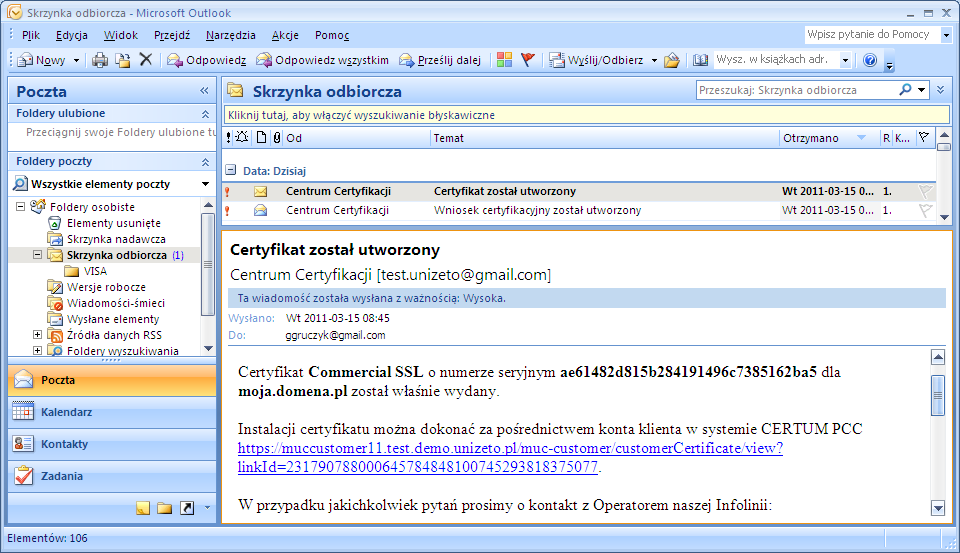Image resolution: width=960 pixels, height=553 pixels.
Task: Open the Akcje menu
Action: coord(285,35)
